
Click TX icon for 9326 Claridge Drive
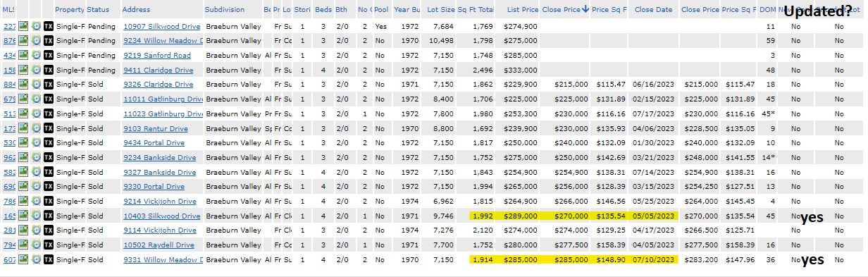49,85
